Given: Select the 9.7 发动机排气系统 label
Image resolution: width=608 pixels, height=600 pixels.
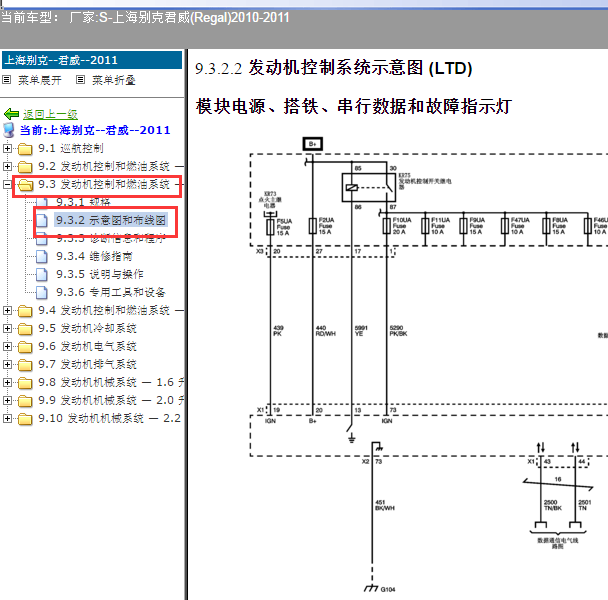Looking at the screenshot, I should (87, 364).
